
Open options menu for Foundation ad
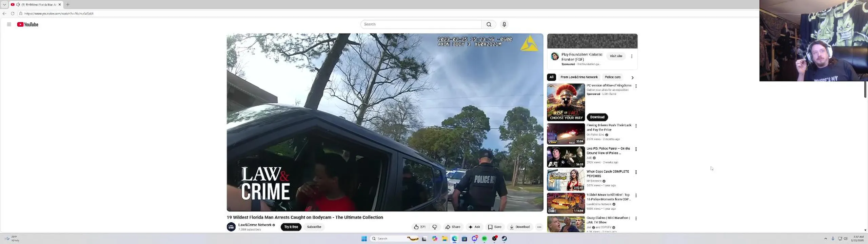point(631,56)
